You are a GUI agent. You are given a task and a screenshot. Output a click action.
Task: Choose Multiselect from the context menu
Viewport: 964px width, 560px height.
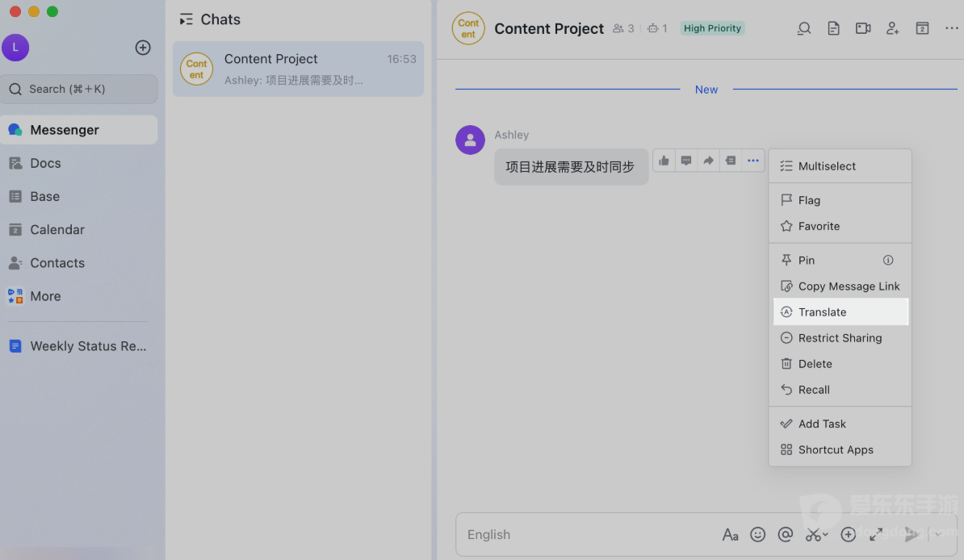840,166
